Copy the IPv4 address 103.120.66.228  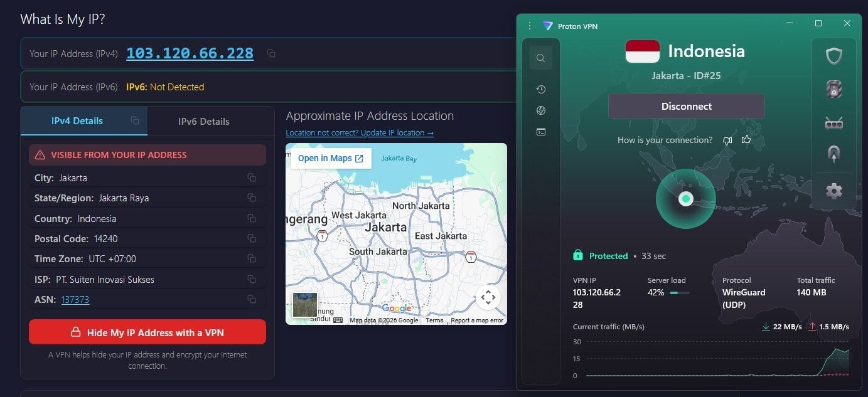click(271, 53)
